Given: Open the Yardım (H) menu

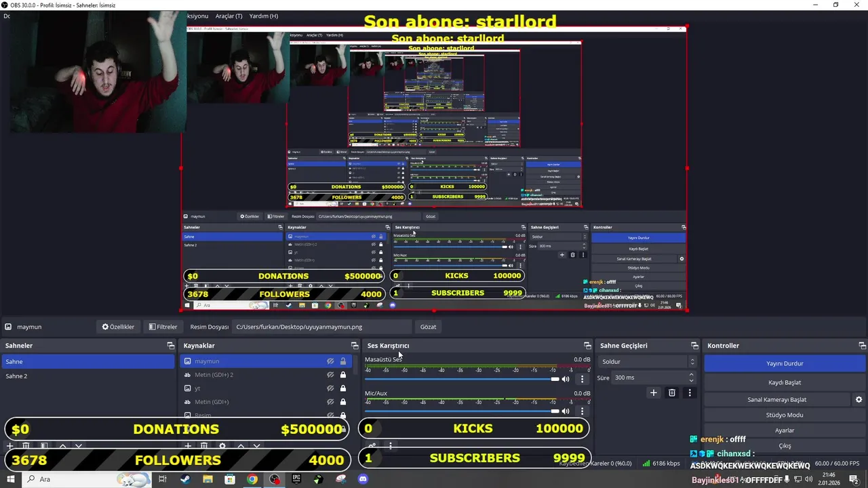Looking at the screenshot, I should click(264, 16).
